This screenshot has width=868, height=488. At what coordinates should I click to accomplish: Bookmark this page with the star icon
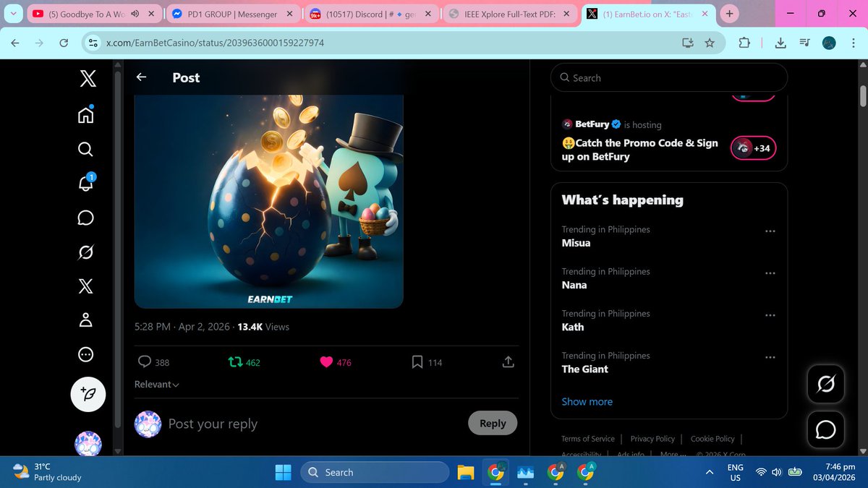[710, 43]
